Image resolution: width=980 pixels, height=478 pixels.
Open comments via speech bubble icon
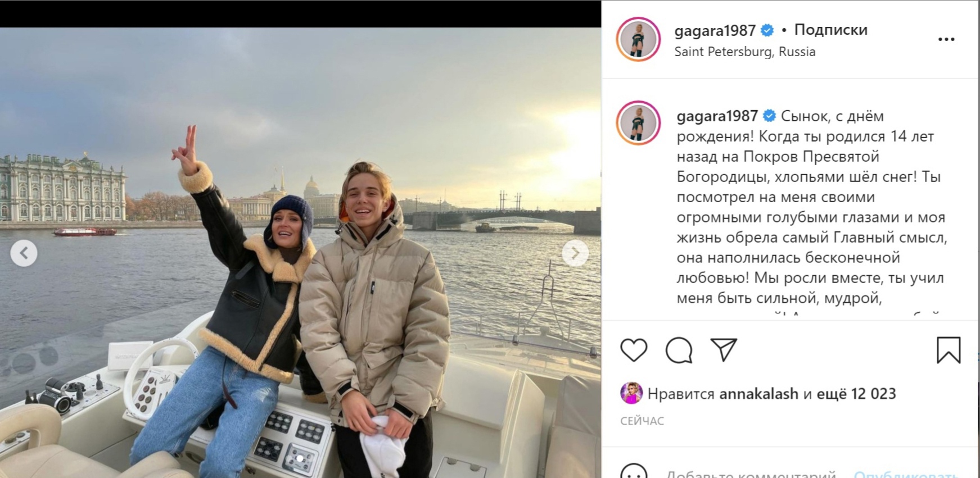click(679, 350)
